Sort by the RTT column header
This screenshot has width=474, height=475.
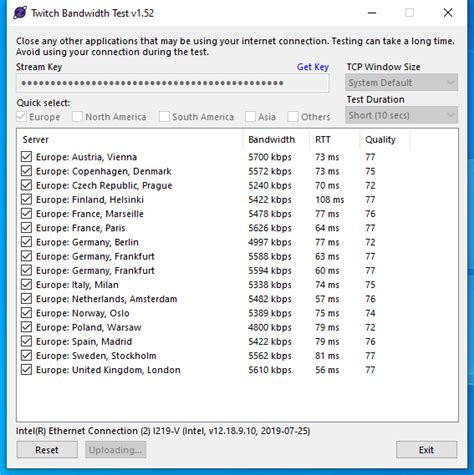point(335,139)
